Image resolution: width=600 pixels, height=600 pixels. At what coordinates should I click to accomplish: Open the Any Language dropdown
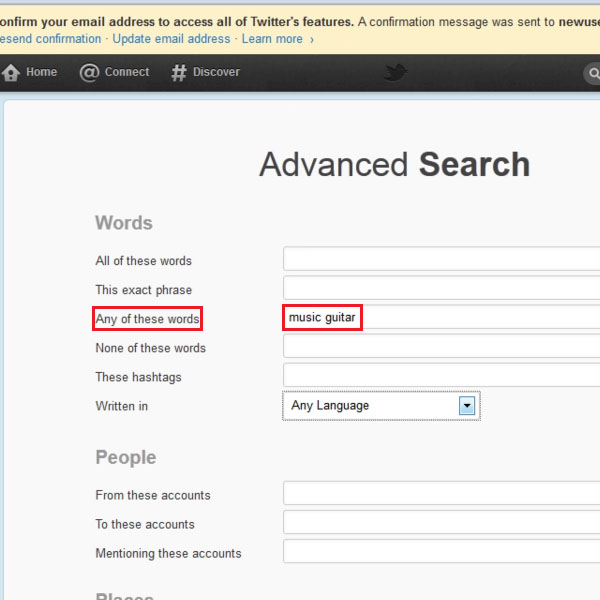coord(381,406)
